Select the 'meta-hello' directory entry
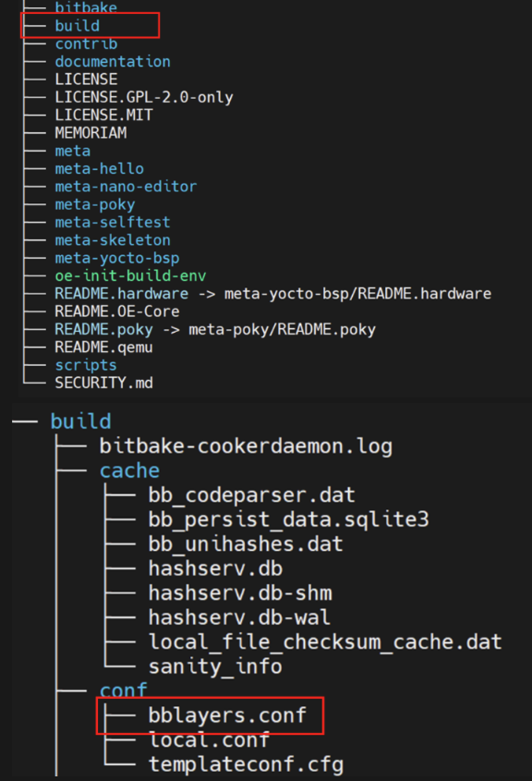 [99, 169]
